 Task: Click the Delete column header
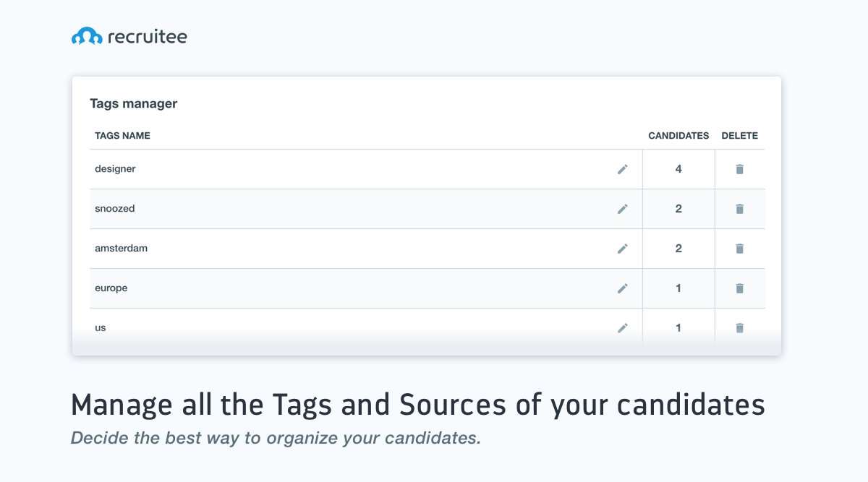pos(739,136)
